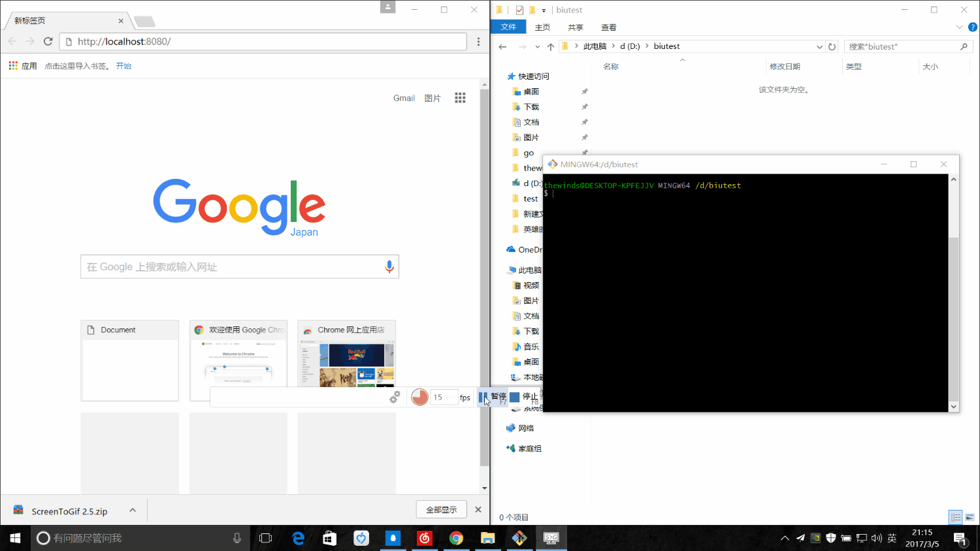The width and height of the screenshot is (980, 551).
Task: Select OneDrive in navigation pane
Action: [x=524, y=249]
